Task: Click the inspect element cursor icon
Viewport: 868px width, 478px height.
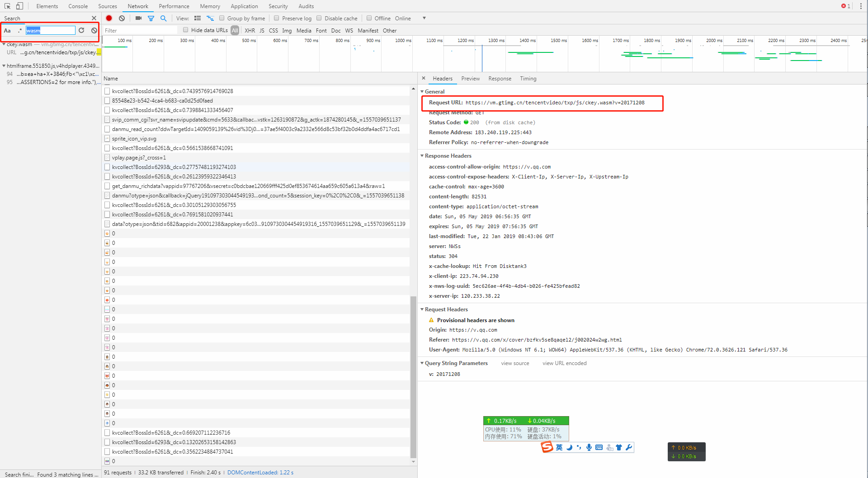Action: tap(7, 6)
